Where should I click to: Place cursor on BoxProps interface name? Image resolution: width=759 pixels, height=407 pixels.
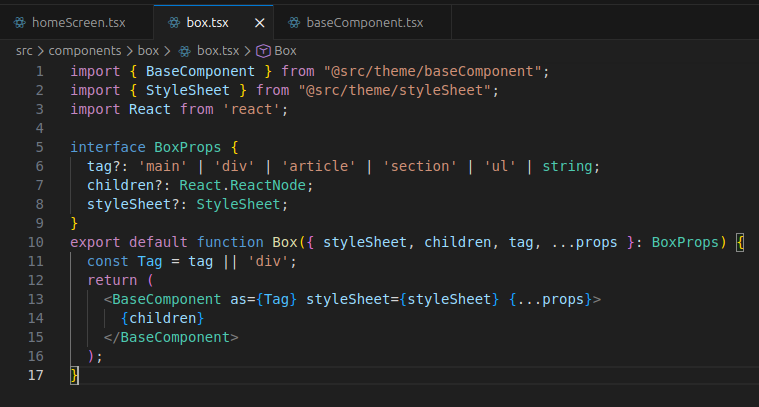tap(187, 147)
